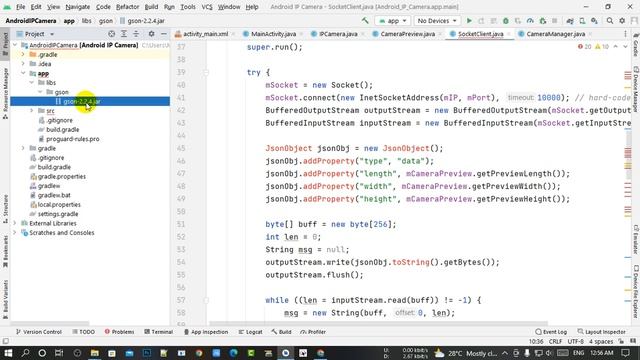Expand the src folder
640x360 pixels.
click(x=32, y=111)
